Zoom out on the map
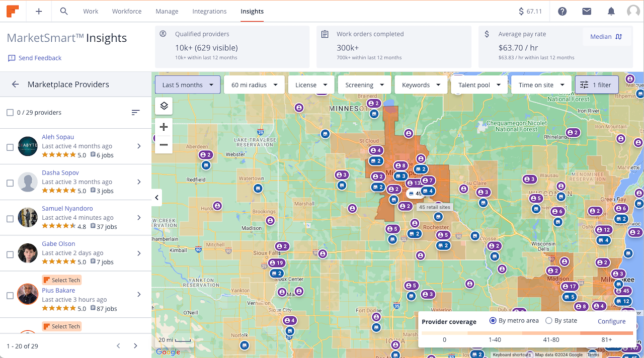The image size is (644, 358). click(164, 145)
